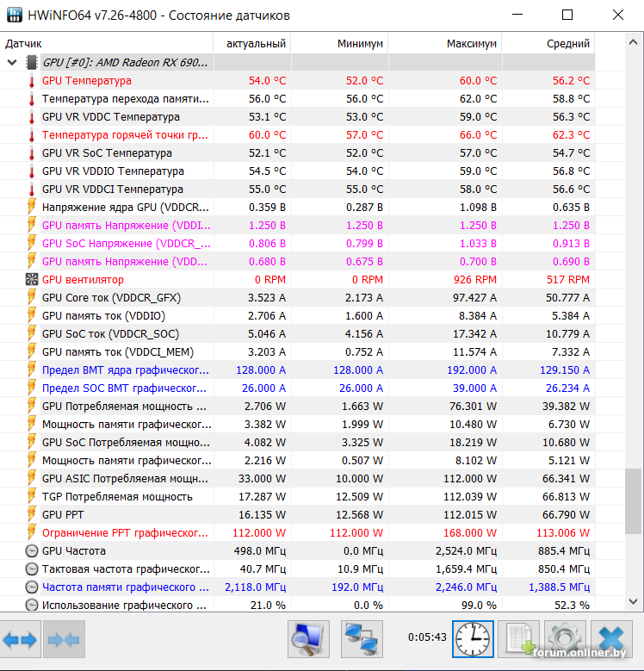This screenshot has width=644, height=671.
Task: Collapse the GPU [#0] AMD Radeon group
Action: click(12, 62)
